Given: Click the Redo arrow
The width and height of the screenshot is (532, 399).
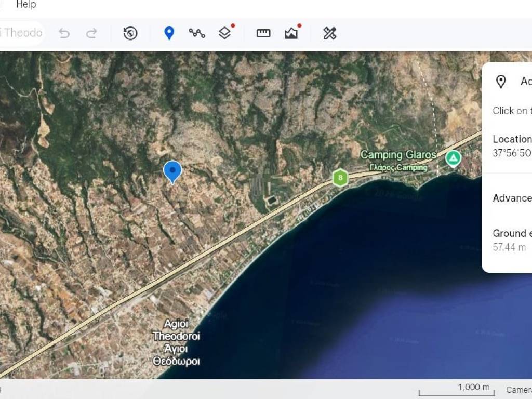Looking at the screenshot, I should coord(91,33).
